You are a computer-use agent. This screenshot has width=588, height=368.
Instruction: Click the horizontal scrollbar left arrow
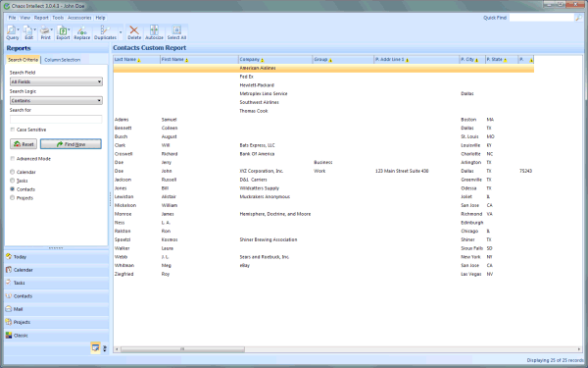[x=117, y=349]
